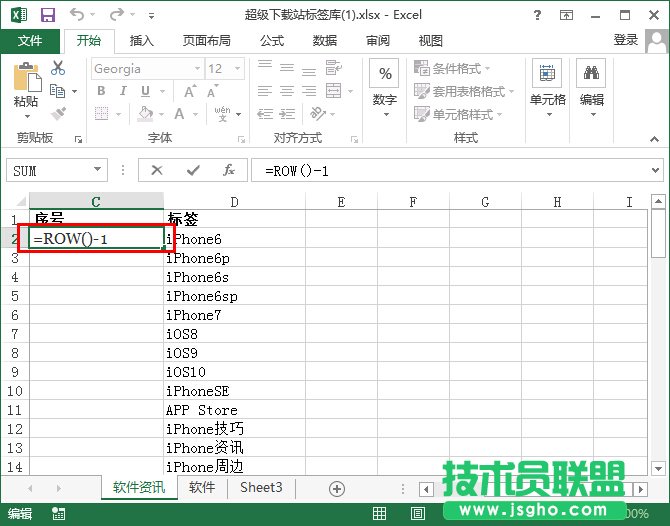Screen dimensions: 670x526
Task: Open text orientation icon
Action: (x=318, y=114)
